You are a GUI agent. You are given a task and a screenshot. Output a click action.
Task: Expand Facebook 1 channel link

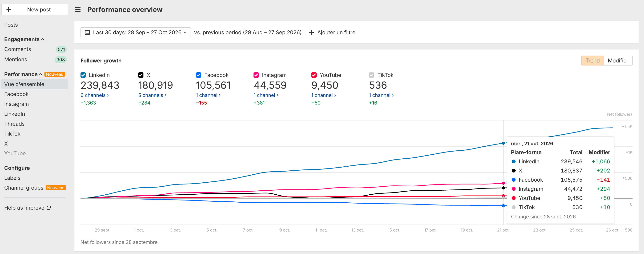(x=208, y=95)
